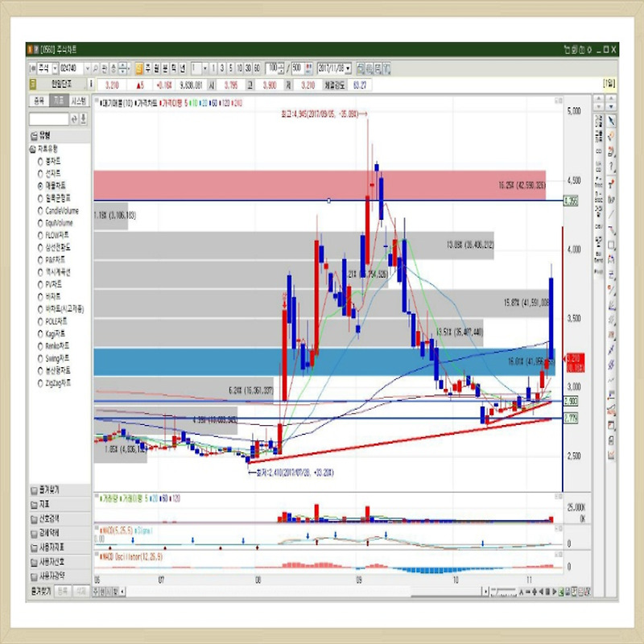Click the refresh icon beside the search box
Screen dimensions: 644x644
coord(74,119)
